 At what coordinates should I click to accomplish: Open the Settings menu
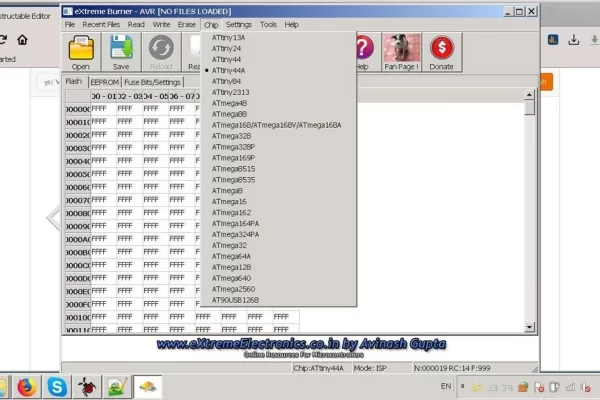pyautogui.click(x=238, y=24)
